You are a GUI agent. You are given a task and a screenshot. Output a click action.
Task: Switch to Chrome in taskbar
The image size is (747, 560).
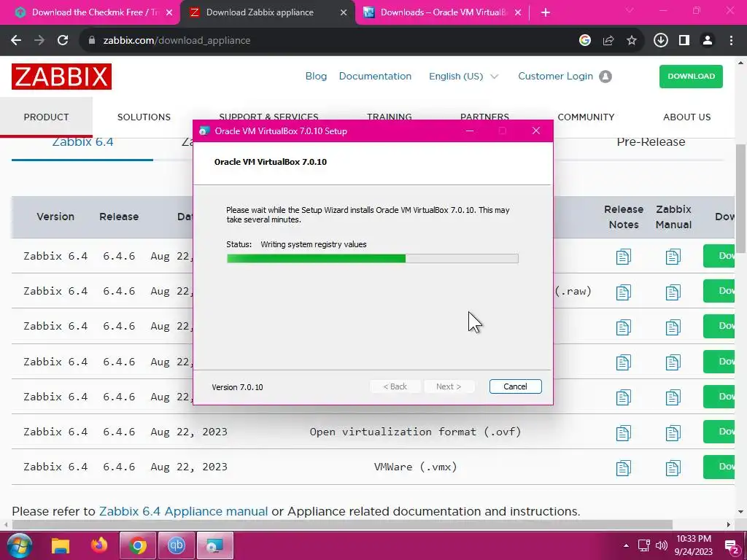coord(138,545)
